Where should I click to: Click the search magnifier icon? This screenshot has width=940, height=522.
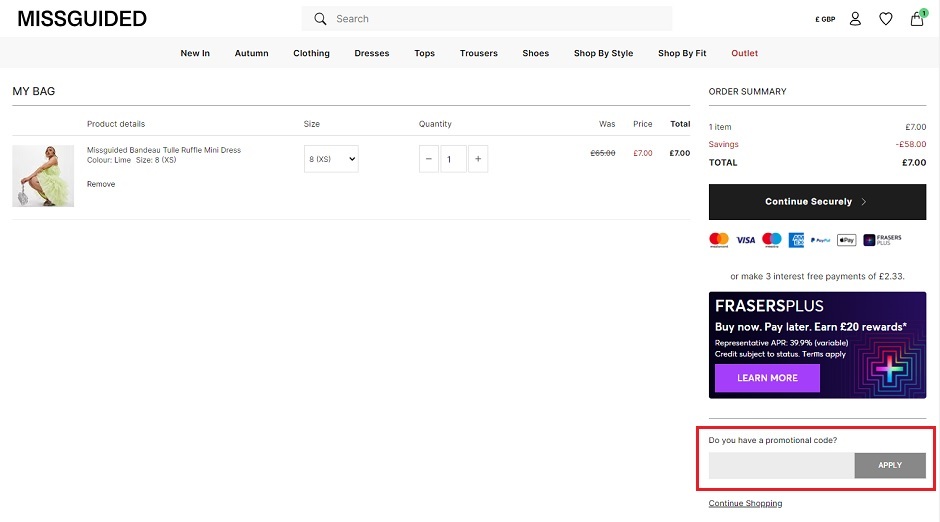[x=321, y=19]
